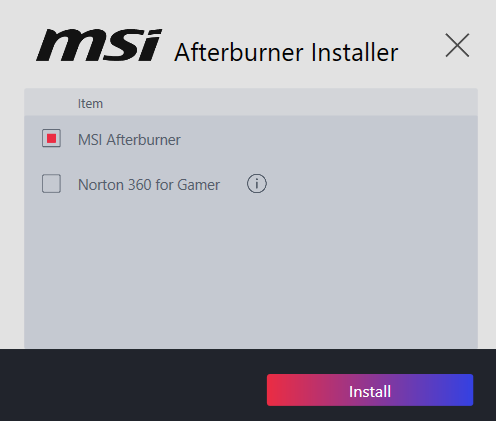The width and height of the screenshot is (496, 421).
Task: Click the Install button
Action: pos(370,390)
